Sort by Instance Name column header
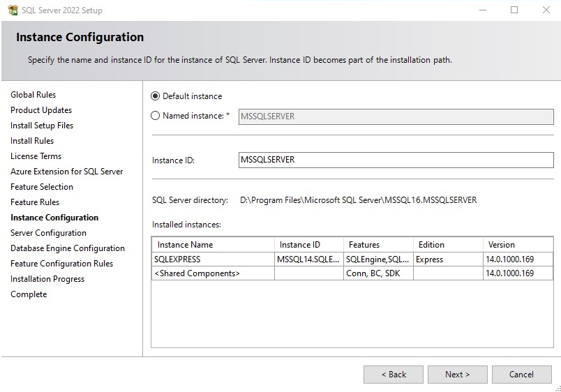 (x=186, y=245)
